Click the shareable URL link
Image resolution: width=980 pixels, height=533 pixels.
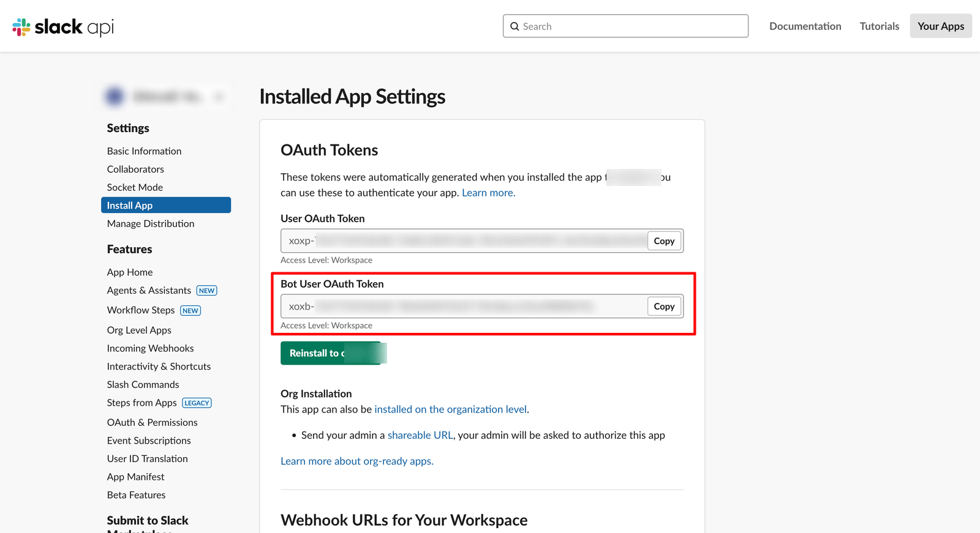[x=420, y=435]
